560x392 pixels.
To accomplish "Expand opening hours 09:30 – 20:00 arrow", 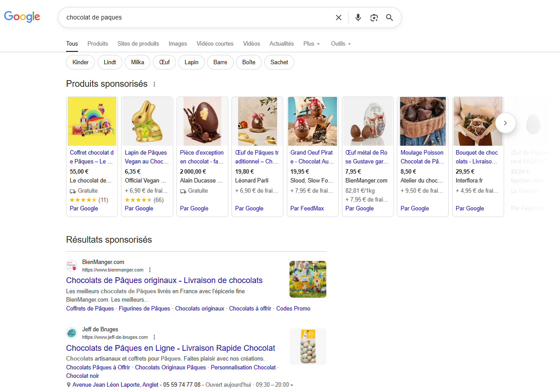I will [291, 385].
